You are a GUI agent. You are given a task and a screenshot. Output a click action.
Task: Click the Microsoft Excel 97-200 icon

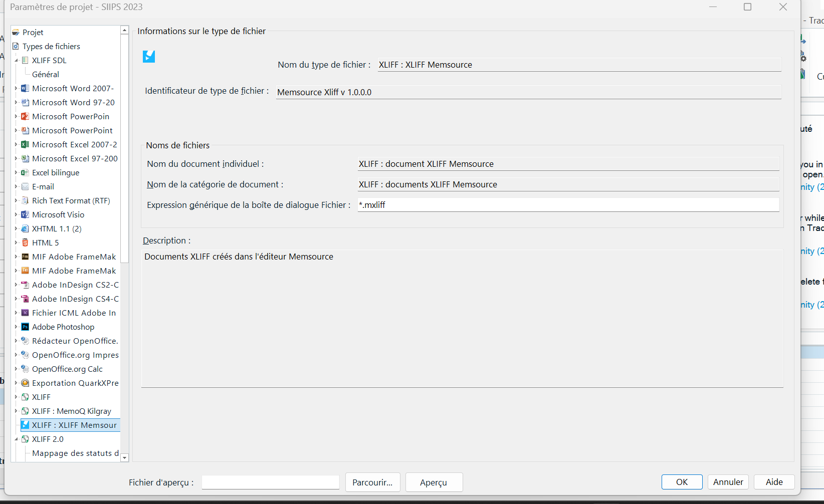tap(25, 158)
